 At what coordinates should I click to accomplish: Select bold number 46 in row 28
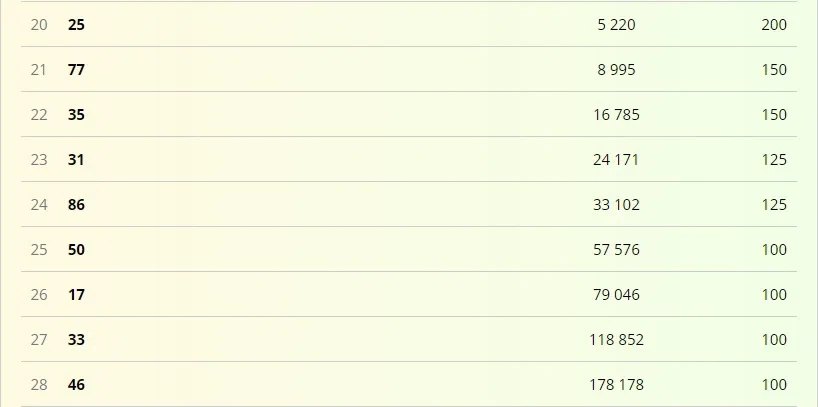[76, 385]
